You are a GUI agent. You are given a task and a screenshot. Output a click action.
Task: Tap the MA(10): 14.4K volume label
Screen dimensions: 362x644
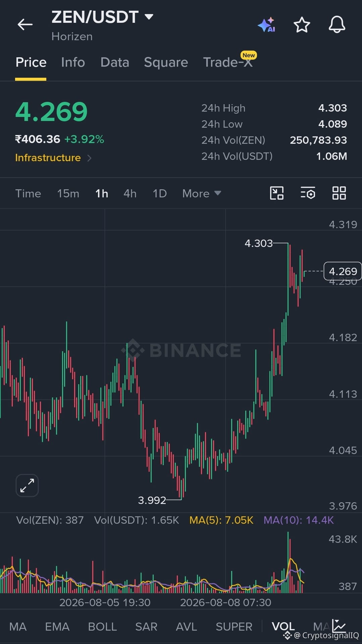(299, 520)
